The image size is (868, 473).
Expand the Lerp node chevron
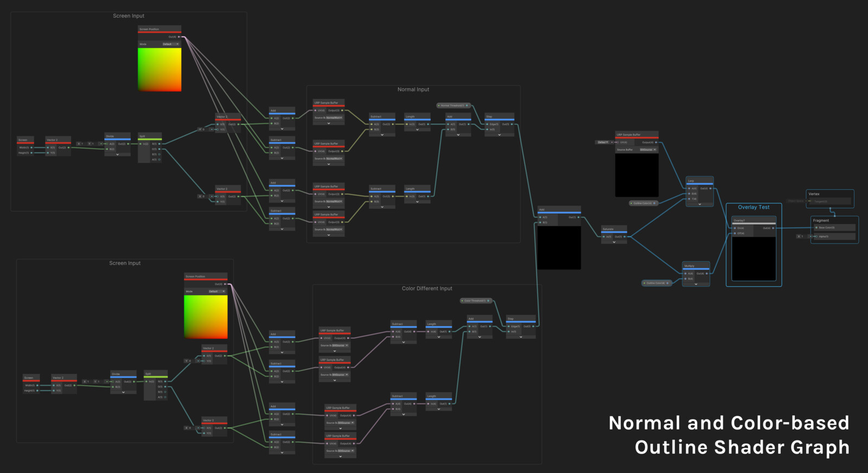pyautogui.click(x=700, y=204)
